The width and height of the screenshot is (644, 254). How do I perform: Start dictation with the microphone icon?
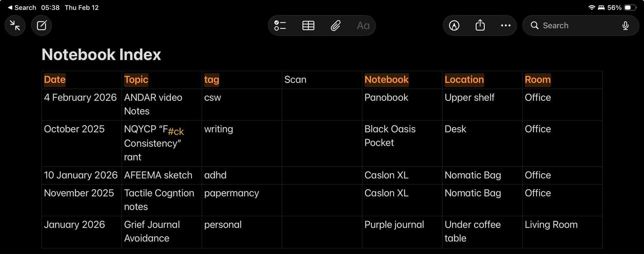625,26
